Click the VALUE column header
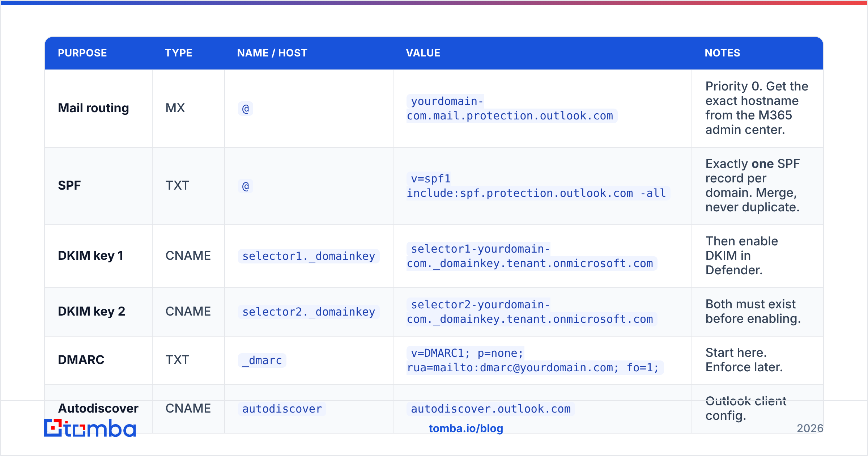The width and height of the screenshot is (868, 456). pyautogui.click(x=423, y=53)
